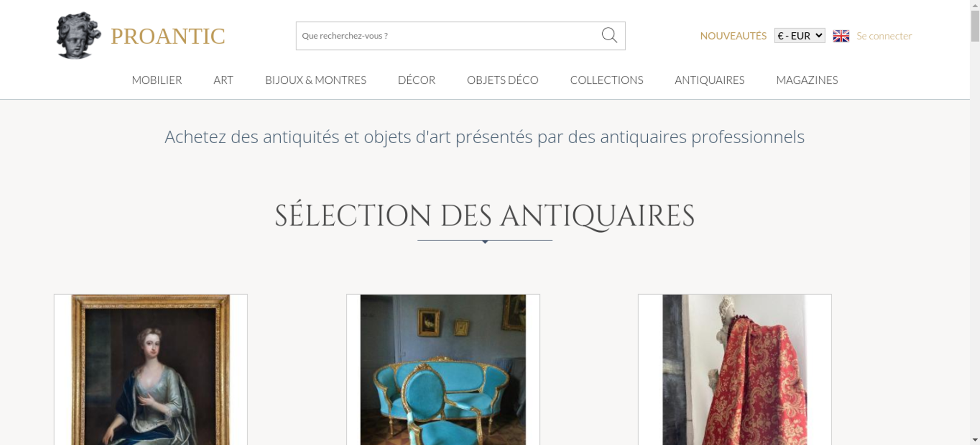Click the PROANTIC brand name text

(168, 36)
